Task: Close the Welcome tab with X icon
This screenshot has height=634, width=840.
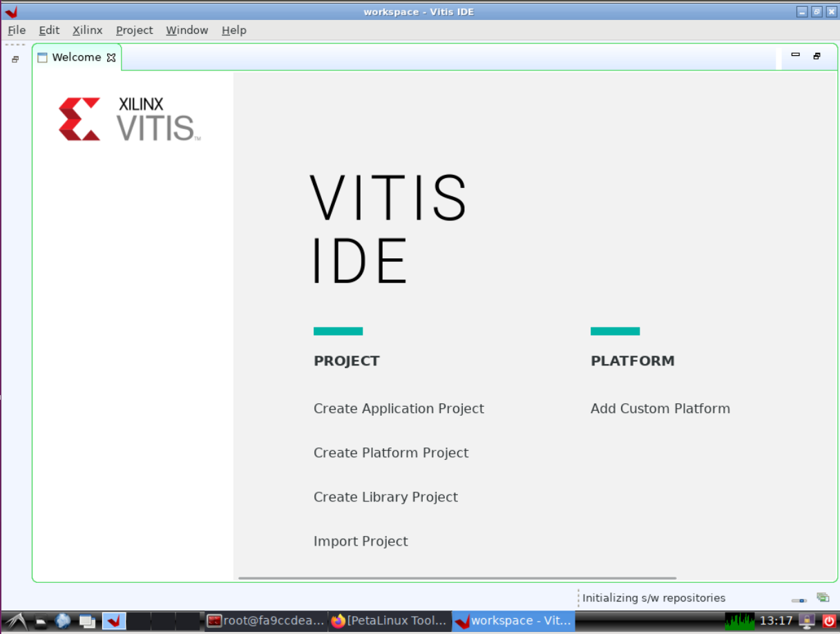Action: [111, 58]
